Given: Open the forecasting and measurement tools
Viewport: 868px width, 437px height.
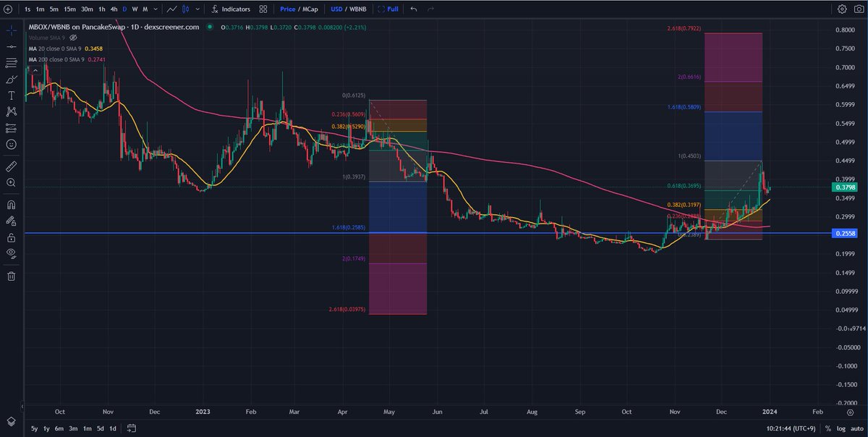Looking at the screenshot, I should point(11,128).
